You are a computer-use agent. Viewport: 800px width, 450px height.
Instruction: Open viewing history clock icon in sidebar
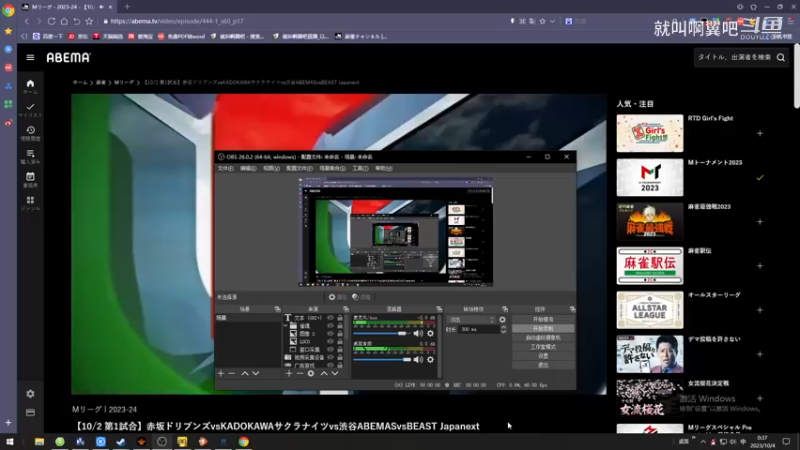(30, 133)
